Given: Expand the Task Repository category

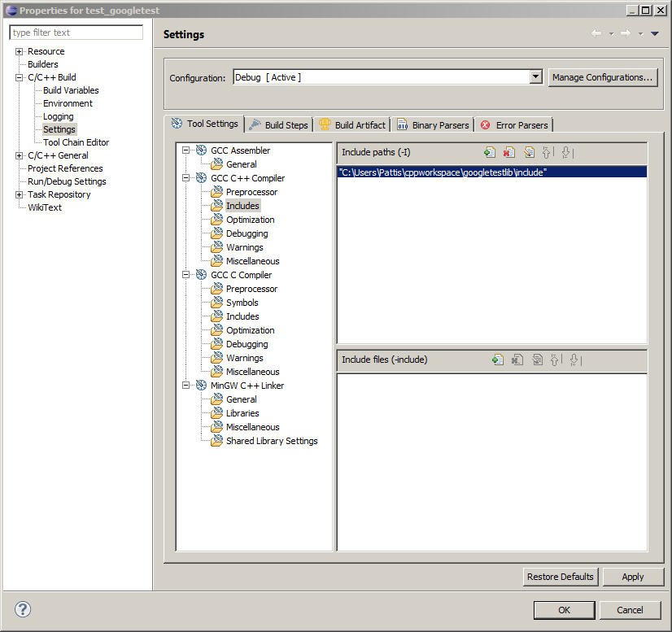Looking at the screenshot, I should 19,194.
